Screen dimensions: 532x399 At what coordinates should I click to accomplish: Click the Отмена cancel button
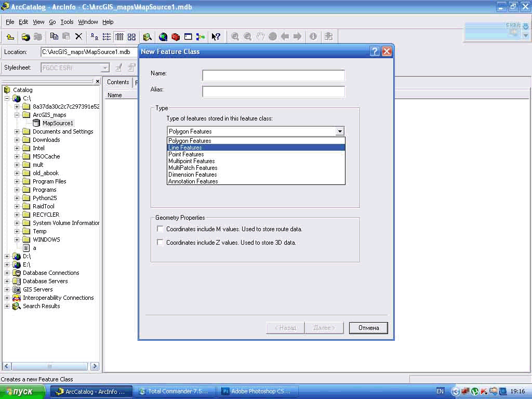point(368,328)
